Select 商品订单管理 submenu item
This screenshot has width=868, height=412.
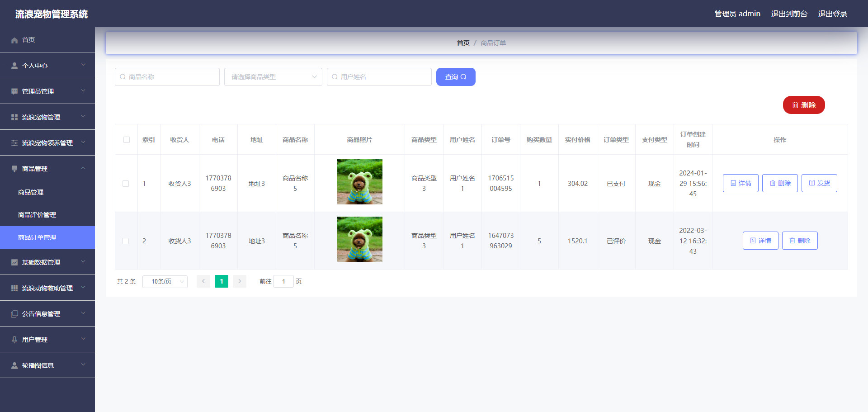(47, 237)
